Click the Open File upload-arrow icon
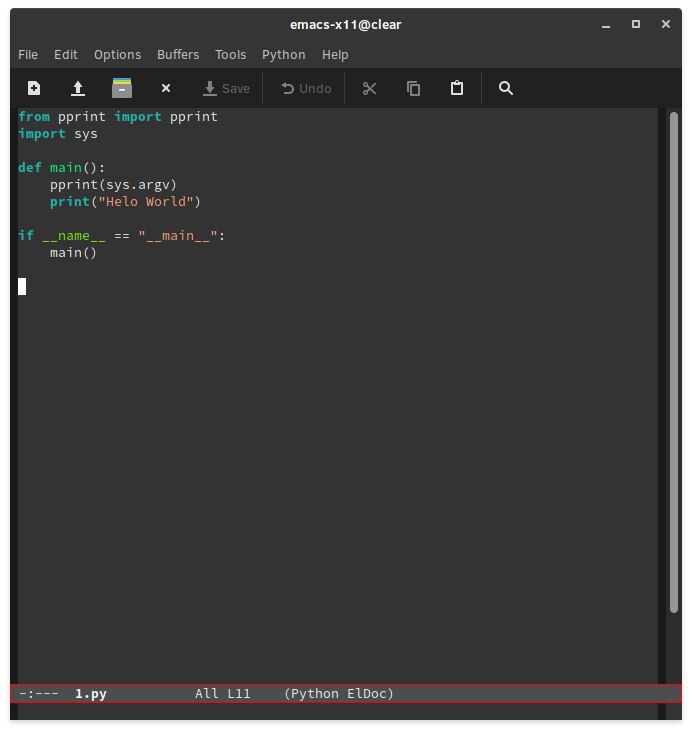Viewport: 692px width, 731px height. (x=78, y=88)
